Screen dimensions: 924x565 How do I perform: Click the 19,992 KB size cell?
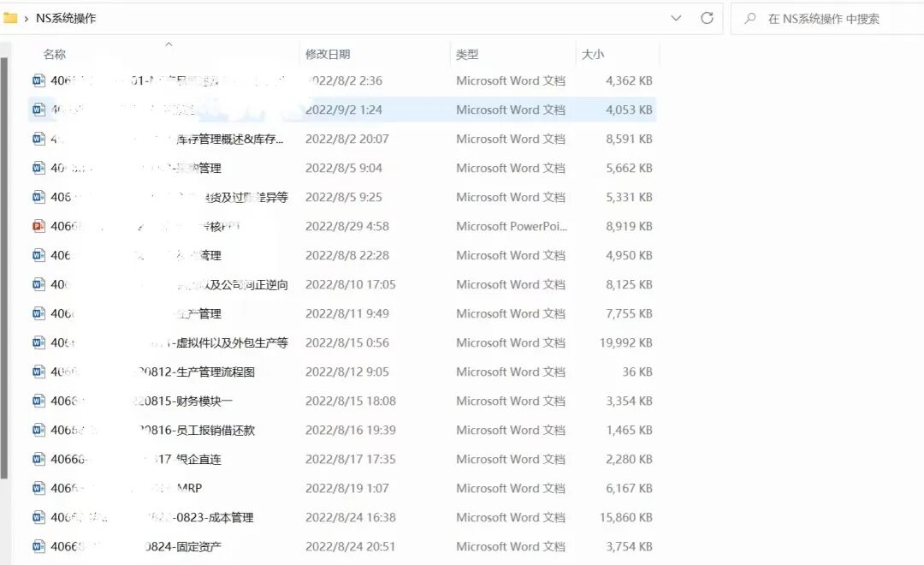(625, 342)
